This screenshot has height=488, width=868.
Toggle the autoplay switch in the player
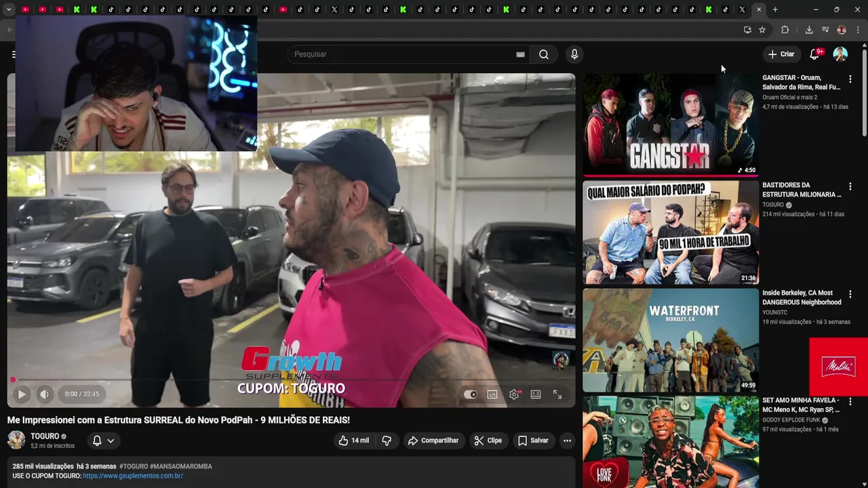coord(470,394)
